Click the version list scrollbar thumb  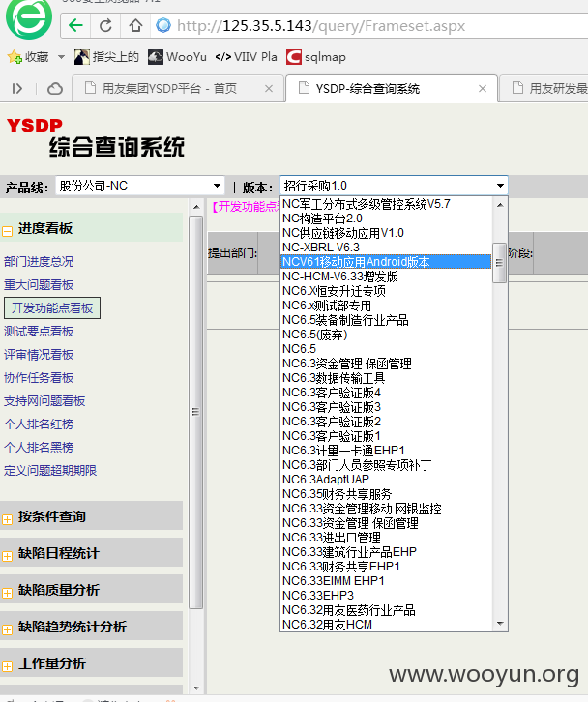tap(499, 263)
